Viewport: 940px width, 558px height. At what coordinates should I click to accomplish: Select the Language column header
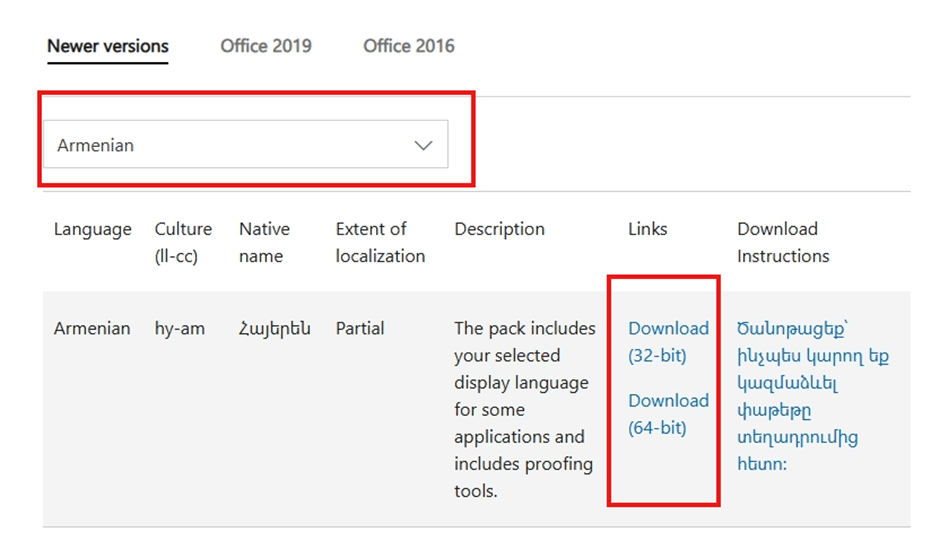[92, 229]
